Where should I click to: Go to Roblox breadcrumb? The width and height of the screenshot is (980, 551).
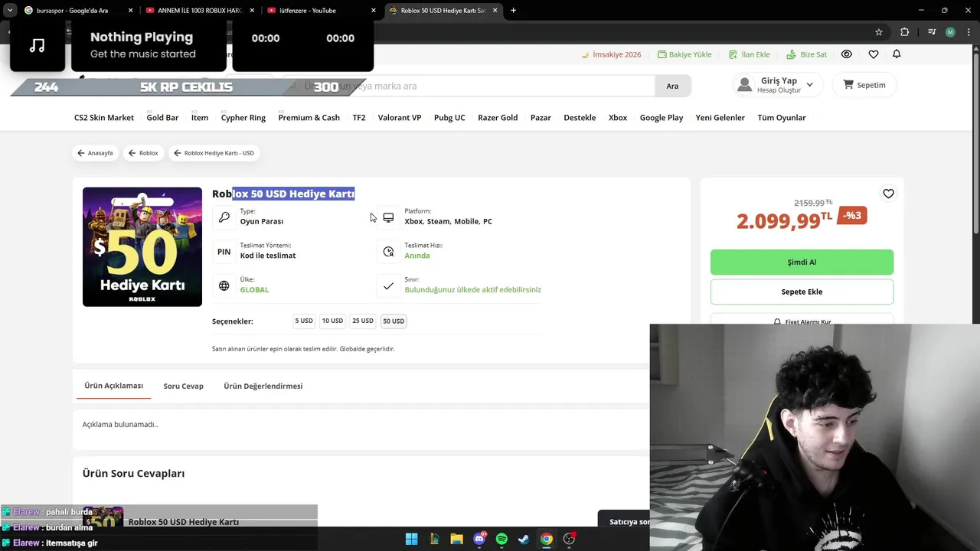click(143, 153)
